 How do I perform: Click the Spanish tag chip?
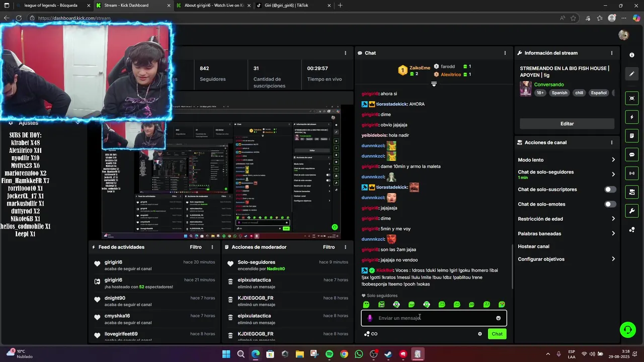click(559, 93)
